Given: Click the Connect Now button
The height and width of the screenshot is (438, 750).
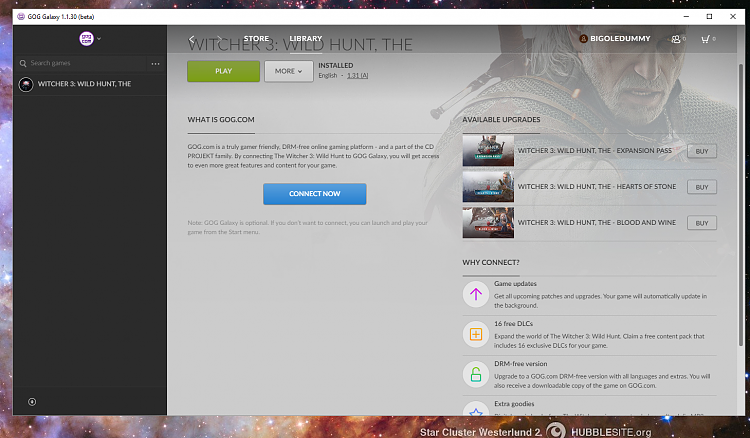Looking at the screenshot, I should 315,194.
